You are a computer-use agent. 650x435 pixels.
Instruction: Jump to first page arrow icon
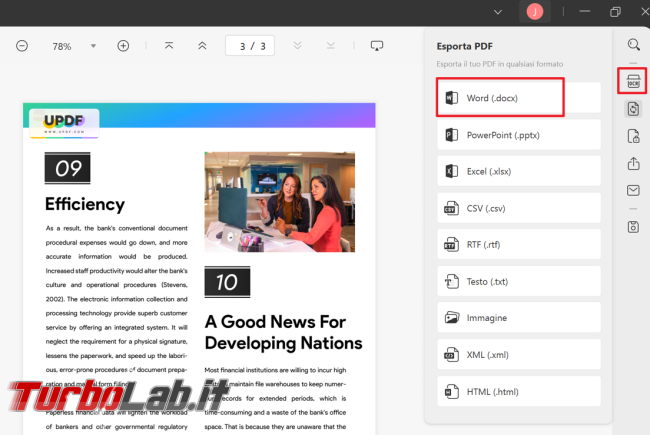click(169, 46)
